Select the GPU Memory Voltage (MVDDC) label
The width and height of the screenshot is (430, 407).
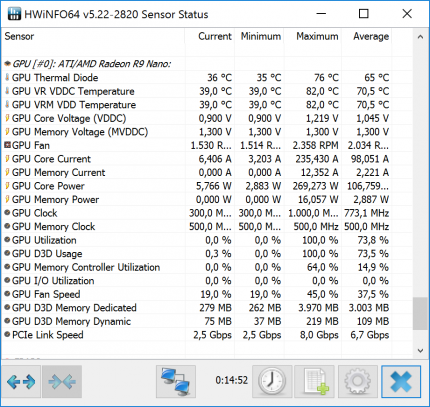pos(80,132)
